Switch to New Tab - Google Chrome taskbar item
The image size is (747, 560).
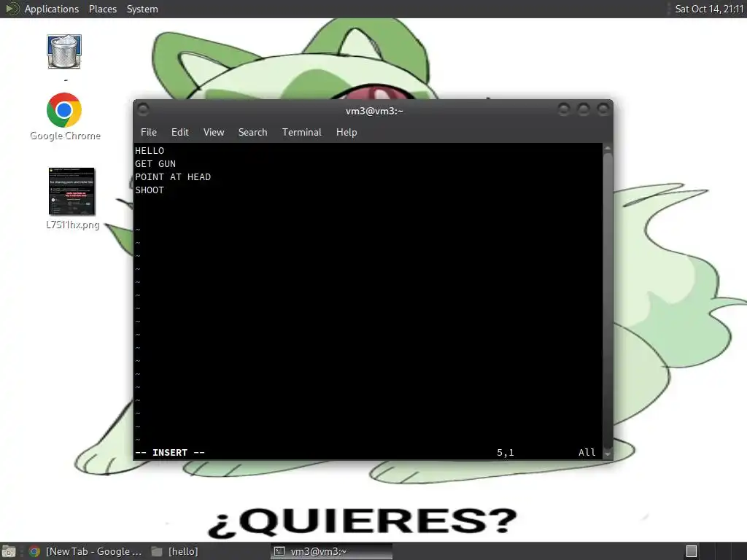(x=85, y=551)
